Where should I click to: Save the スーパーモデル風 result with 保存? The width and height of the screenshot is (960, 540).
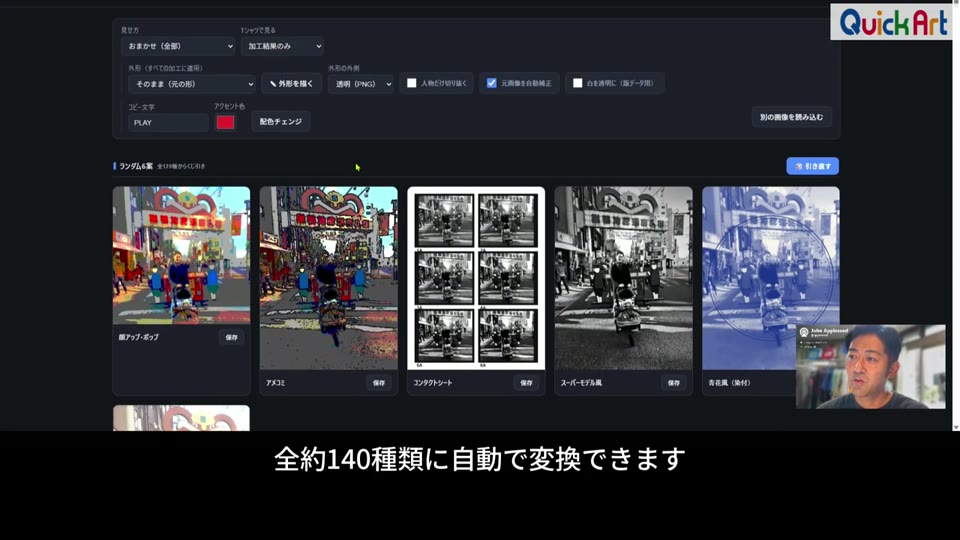tap(673, 383)
